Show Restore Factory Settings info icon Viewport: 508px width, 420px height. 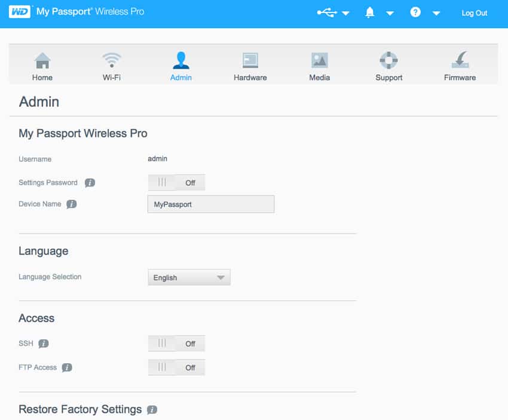click(x=152, y=410)
